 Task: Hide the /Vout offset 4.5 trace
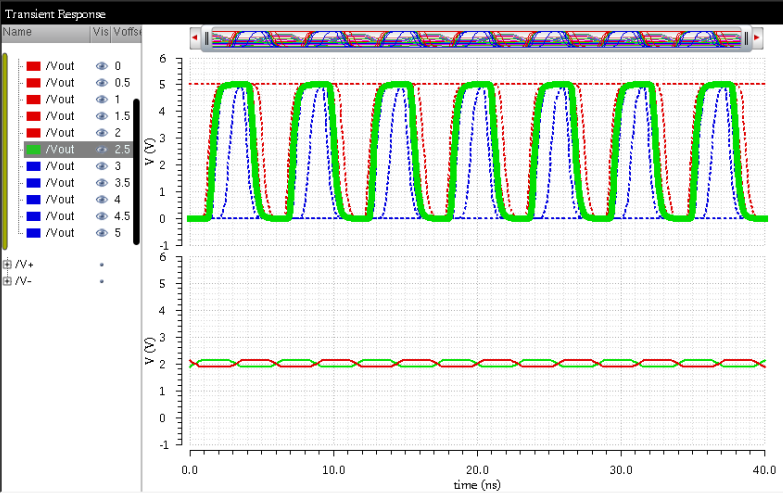click(x=102, y=216)
